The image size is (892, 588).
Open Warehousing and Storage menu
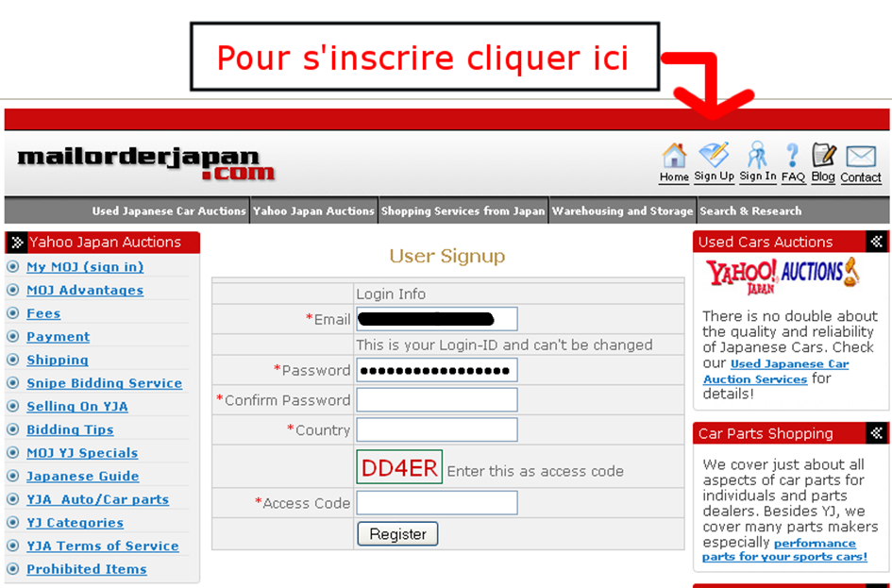pos(622,211)
